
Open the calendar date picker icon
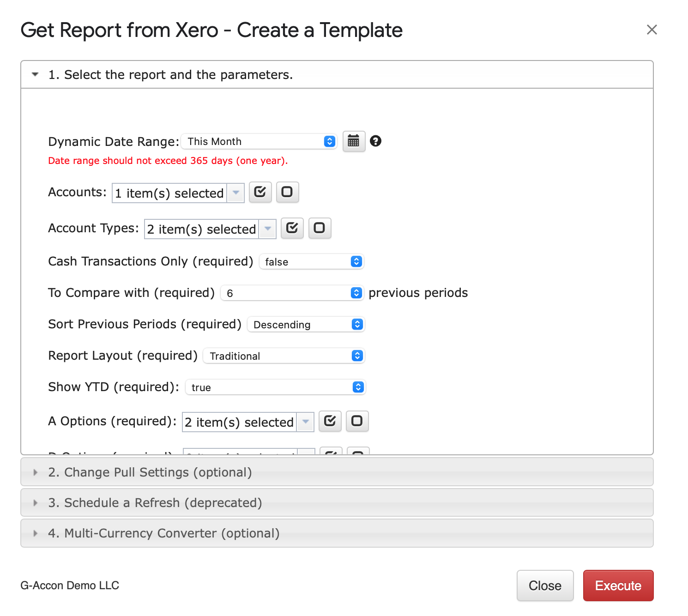pyautogui.click(x=354, y=141)
